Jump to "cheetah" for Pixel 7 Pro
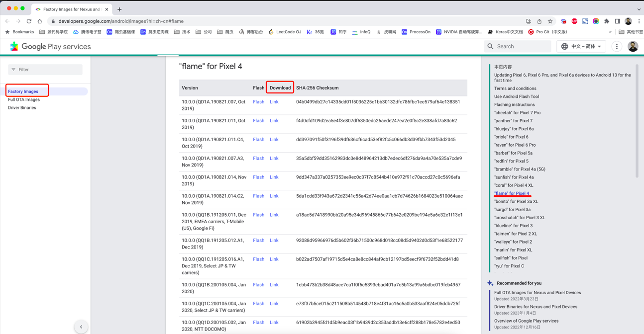The height and width of the screenshot is (334, 644). pos(517,113)
